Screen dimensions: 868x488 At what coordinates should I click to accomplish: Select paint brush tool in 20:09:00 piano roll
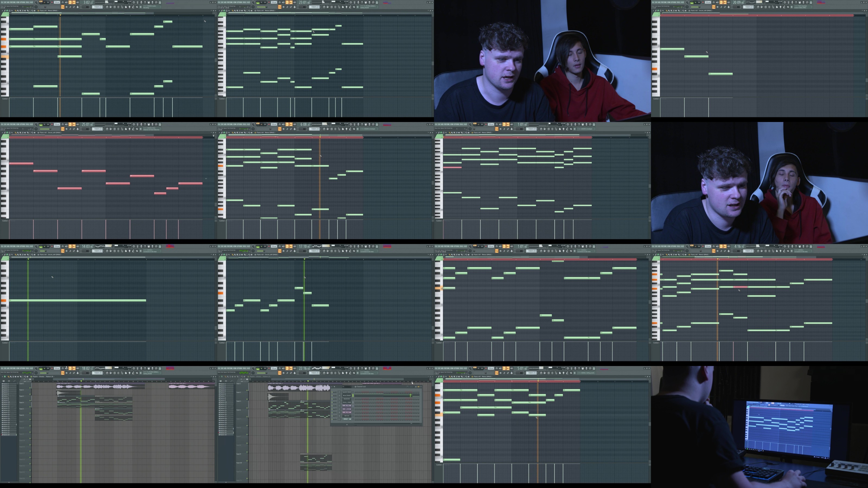coord(669,11)
